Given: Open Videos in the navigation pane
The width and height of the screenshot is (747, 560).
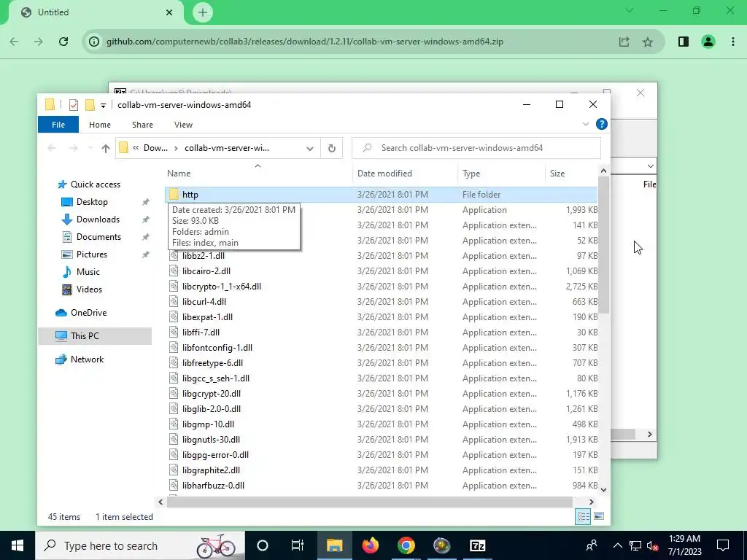Looking at the screenshot, I should (89, 289).
